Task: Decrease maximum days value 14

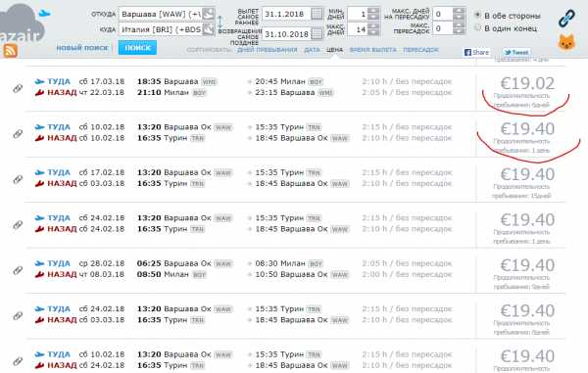Action: click(373, 32)
